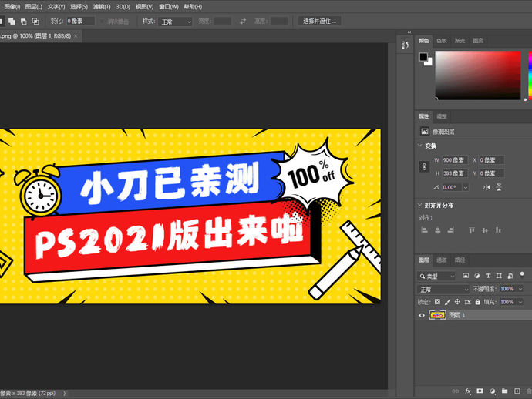The image size is (532, 399).
Task: Filter layers by smart object icon
Action: click(510, 276)
